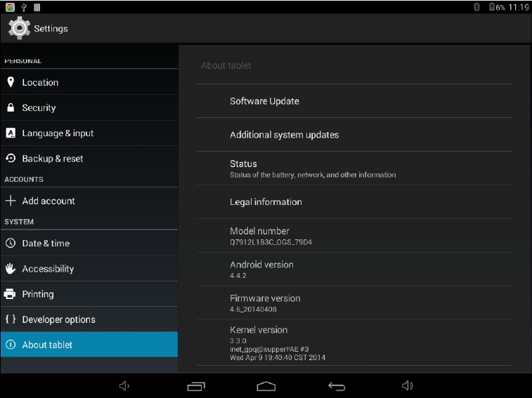Tap the Wed Apr 9 19:40:40 CST 2014 line
532x398 pixels.
278,357
